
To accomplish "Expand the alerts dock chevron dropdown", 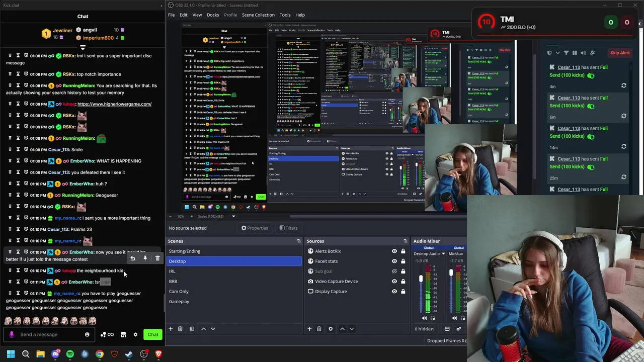I will point(557,53).
